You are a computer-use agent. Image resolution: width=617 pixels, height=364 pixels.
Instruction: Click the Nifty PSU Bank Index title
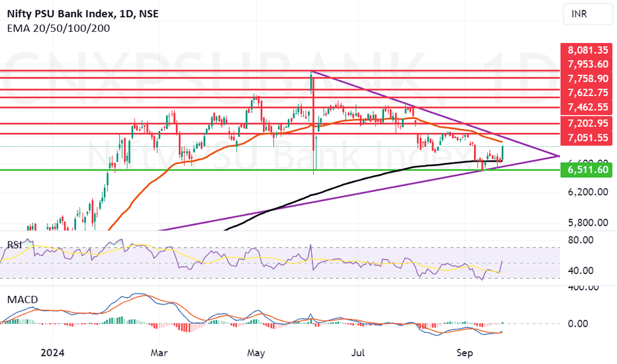click(x=83, y=14)
